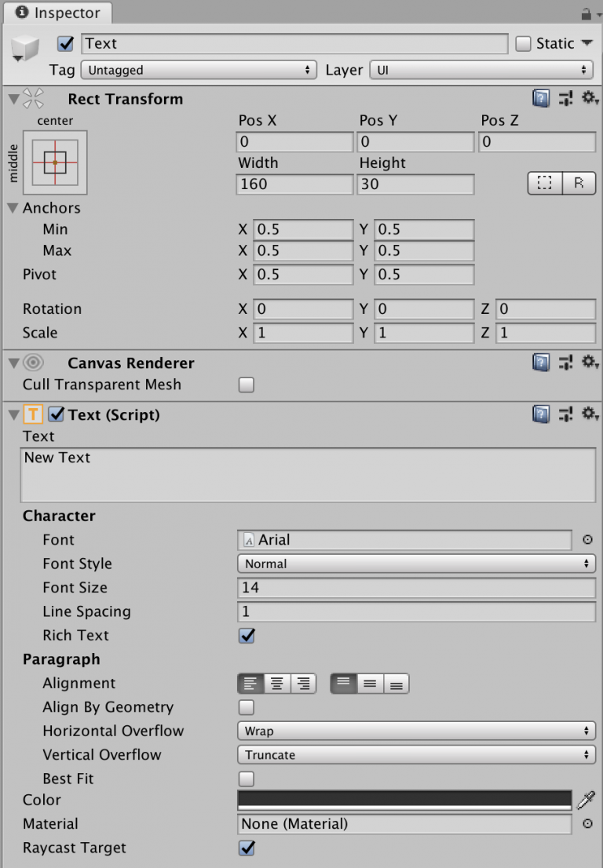Click the R button near Width and Height

click(x=580, y=183)
